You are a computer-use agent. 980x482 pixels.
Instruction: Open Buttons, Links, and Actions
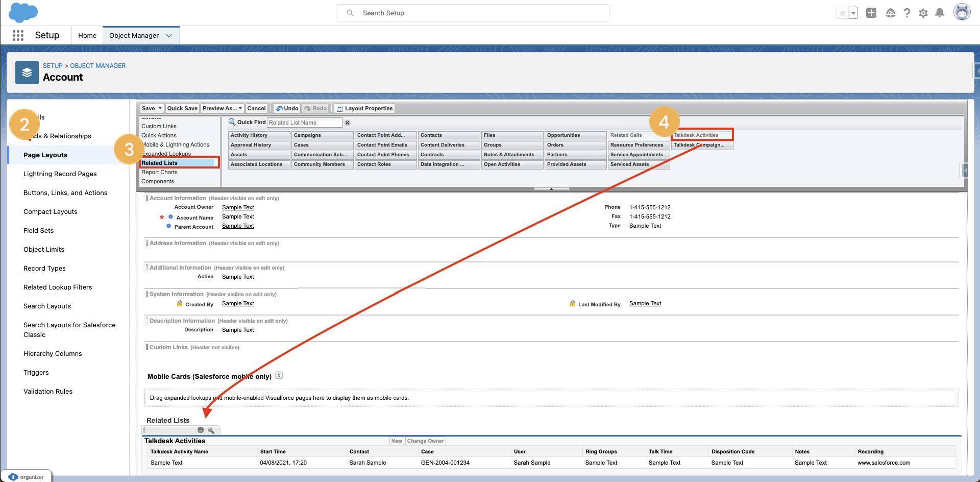(65, 193)
